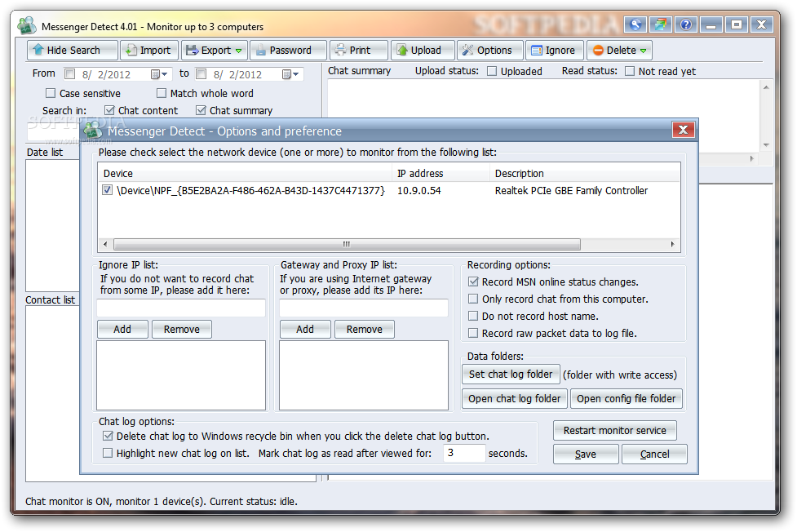Click Set chat log folder button
Viewport: 797px width, 532px height.
[511, 375]
